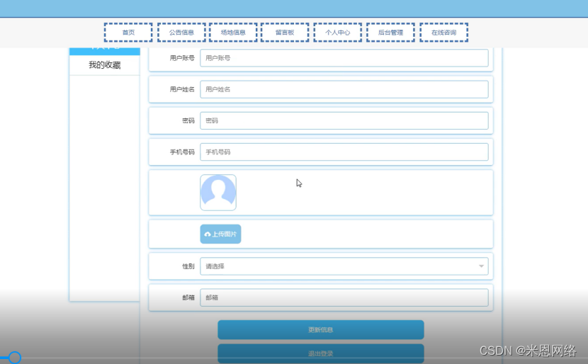Click the 上传图片 upload button
The height and width of the screenshot is (364, 588).
[220, 234]
